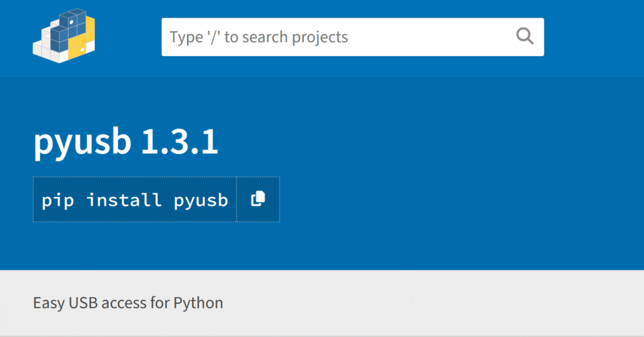Select the copy snippet icon beside the command

pyautogui.click(x=257, y=199)
